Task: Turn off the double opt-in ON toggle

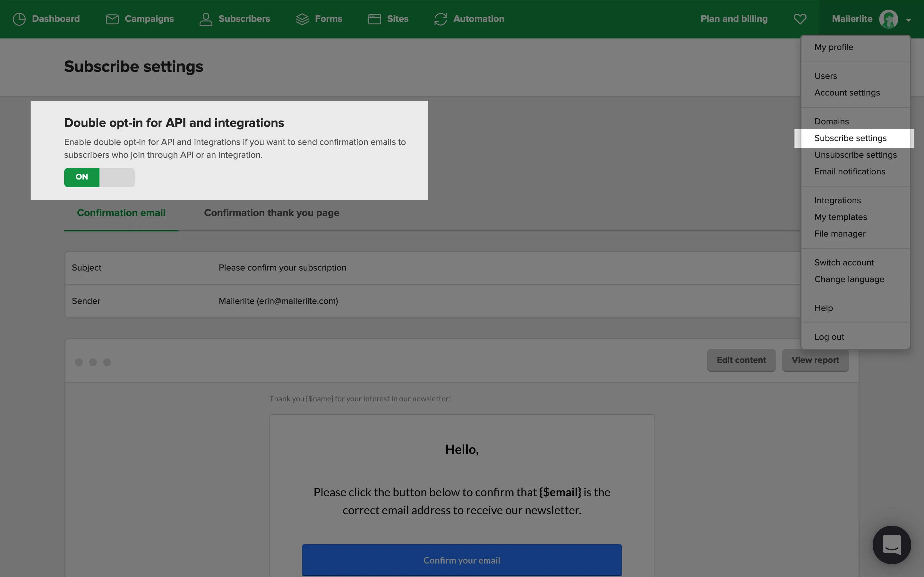Action: 99,178
